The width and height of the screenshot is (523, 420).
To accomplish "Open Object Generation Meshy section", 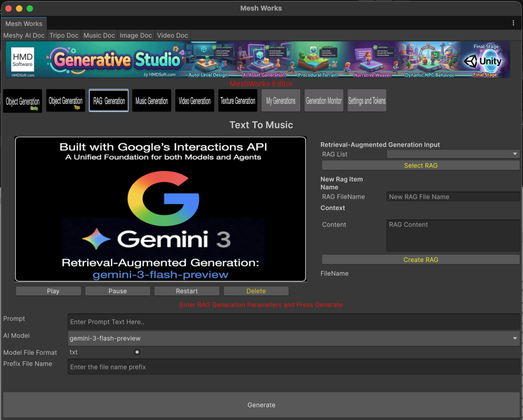I will coord(22,101).
